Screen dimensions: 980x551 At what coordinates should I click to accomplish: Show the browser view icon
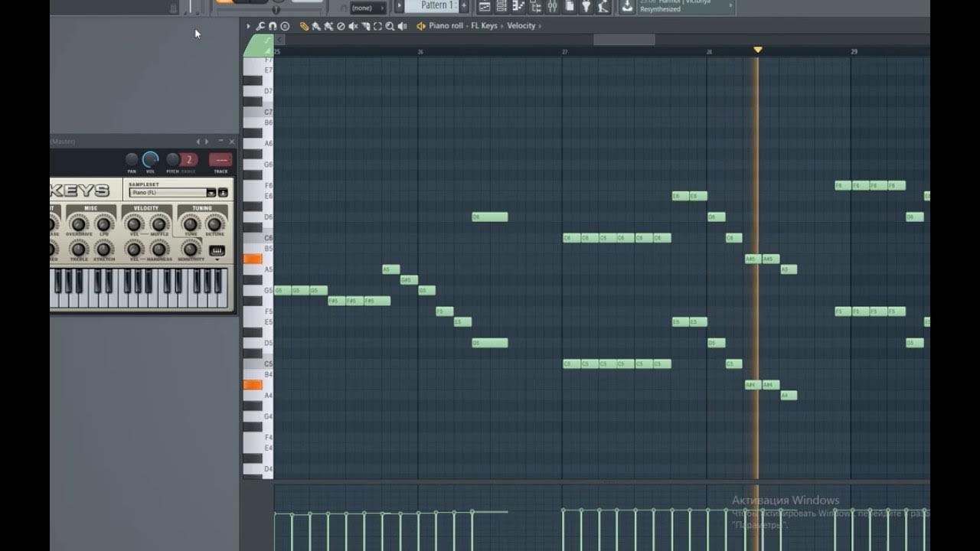[x=536, y=6]
